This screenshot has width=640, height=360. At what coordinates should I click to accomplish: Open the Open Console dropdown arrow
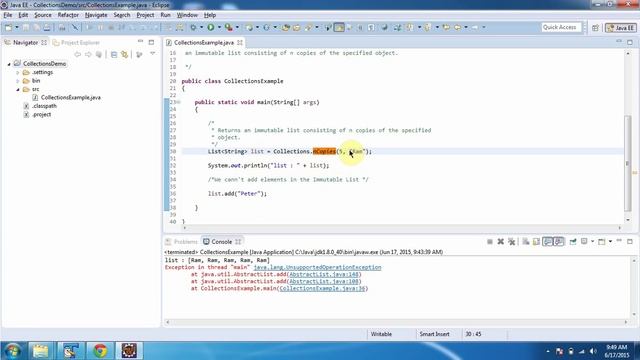coord(610,242)
